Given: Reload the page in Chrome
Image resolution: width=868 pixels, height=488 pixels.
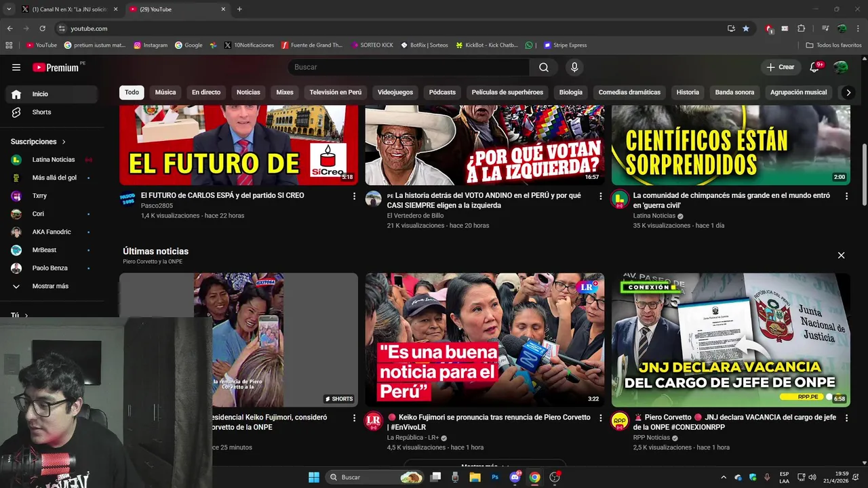Looking at the screenshot, I should tap(42, 28).
